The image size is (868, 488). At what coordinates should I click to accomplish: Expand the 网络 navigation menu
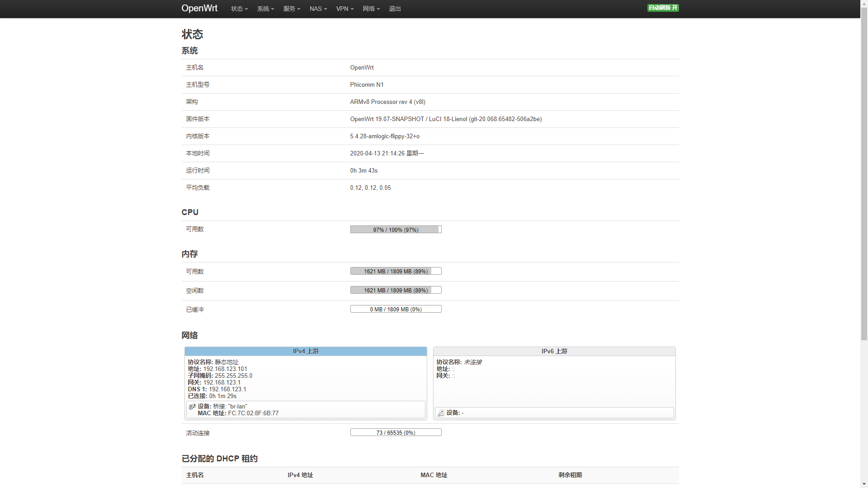click(371, 9)
